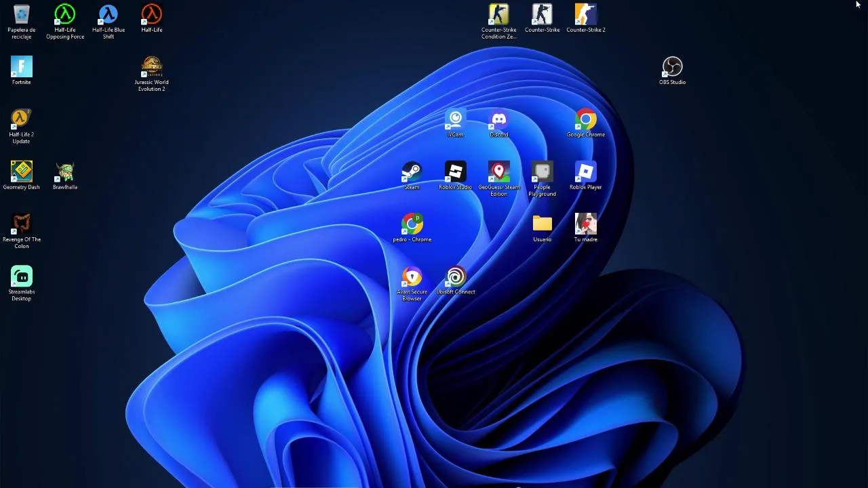The height and width of the screenshot is (488, 868).
Task: Launch Half-Life Opposing Force shortcut
Action: coord(65,14)
